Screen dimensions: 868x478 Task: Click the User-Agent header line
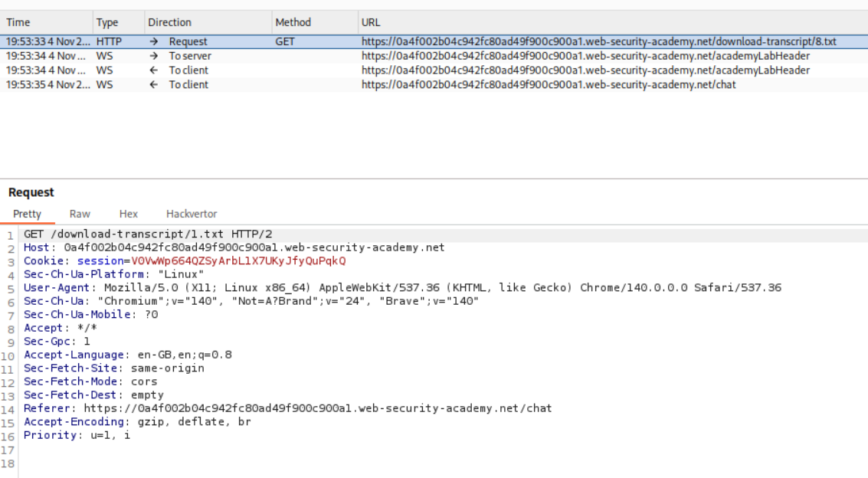tap(402, 288)
